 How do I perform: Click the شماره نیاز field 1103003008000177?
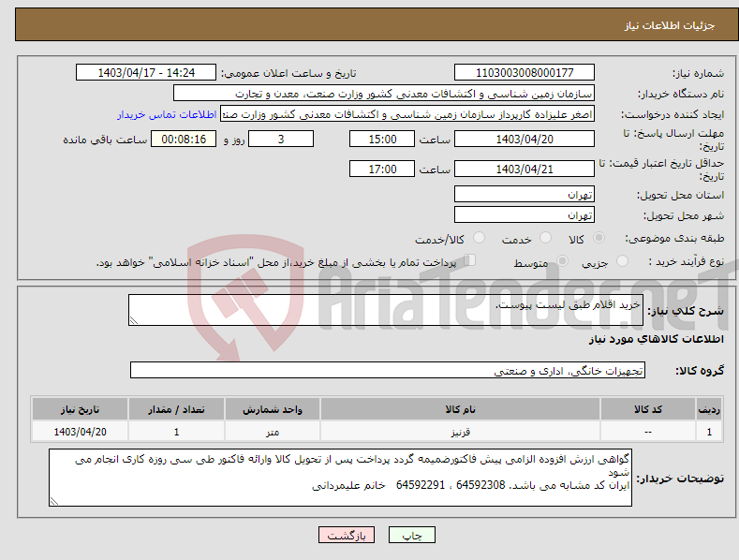coord(525,73)
